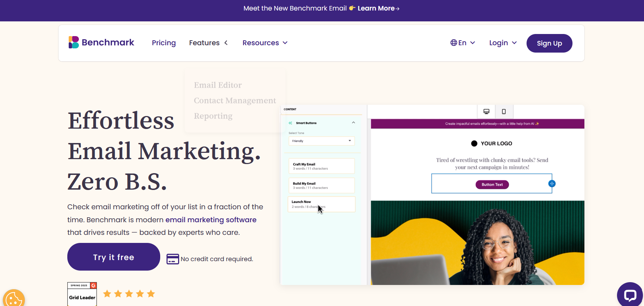Click the Tired of wrestling email text

point(492,164)
